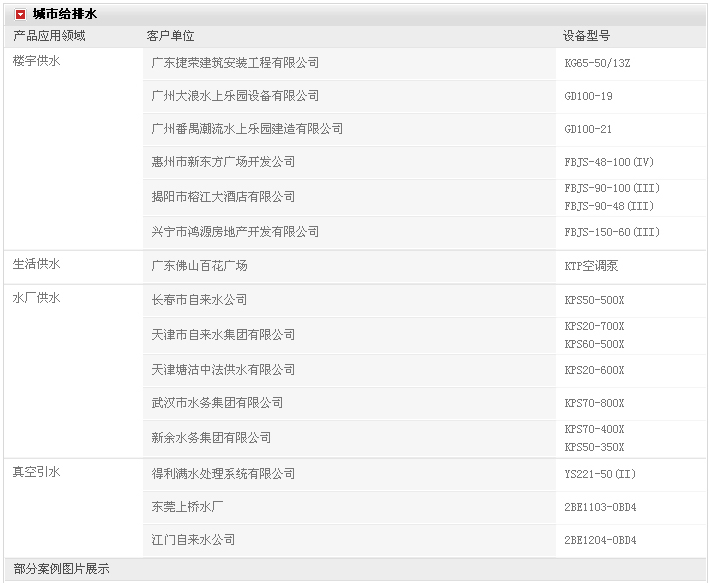Viewport: 710px width, 583px height.
Task: Select 武汉市水务集团有限公司 customer
Action: coord(217,403)
